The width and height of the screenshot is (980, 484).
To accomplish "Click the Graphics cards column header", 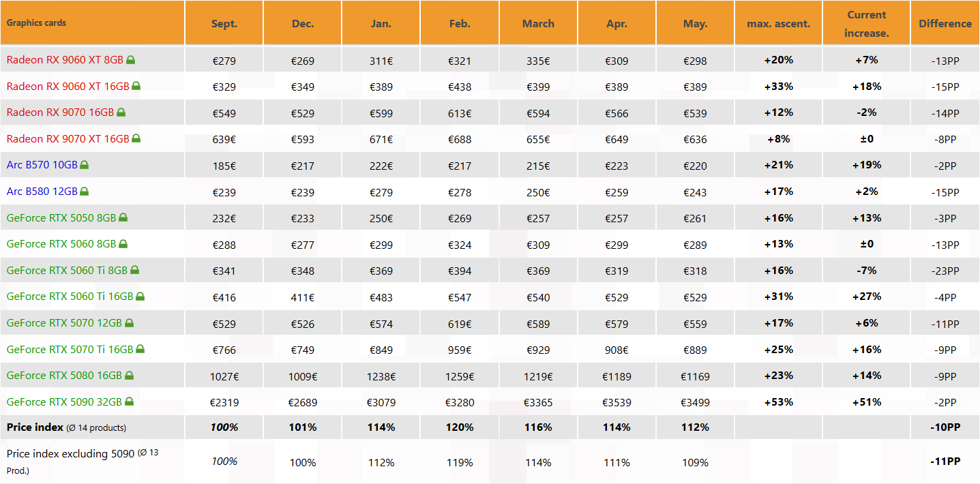I will tap(92, 22).
